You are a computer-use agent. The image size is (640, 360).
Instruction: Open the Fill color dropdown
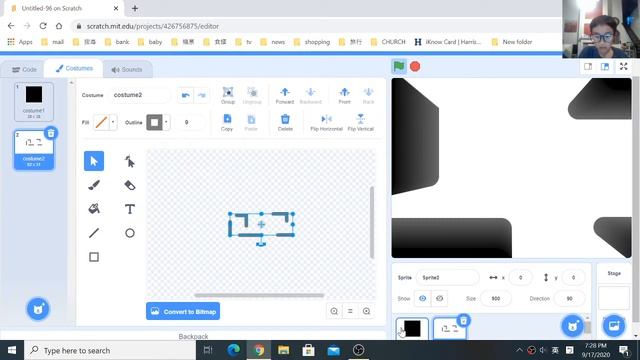pos(113,122)
